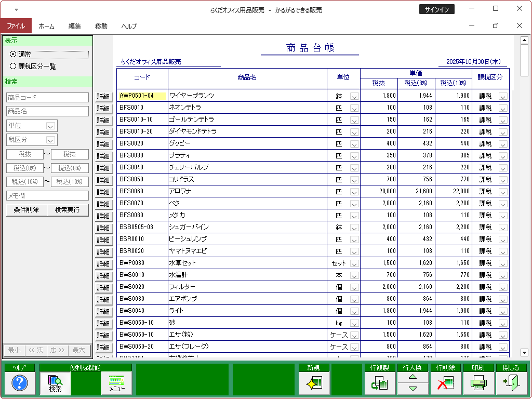
Task: Open the 編集 menu
Action: (x=74, y=26)
